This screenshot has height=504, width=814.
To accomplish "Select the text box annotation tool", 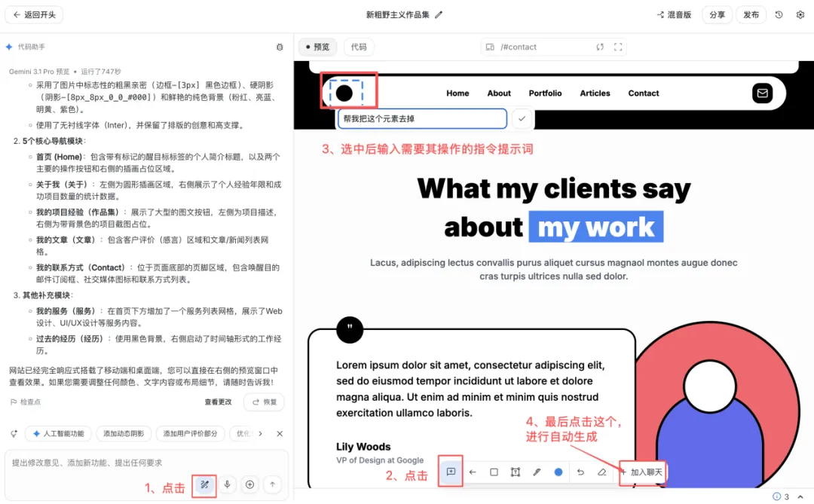I will [x=515, y=472].
